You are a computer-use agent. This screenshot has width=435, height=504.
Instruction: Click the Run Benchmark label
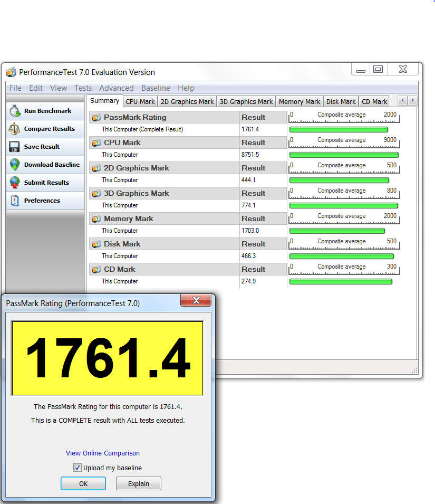(x=48, y=111)
